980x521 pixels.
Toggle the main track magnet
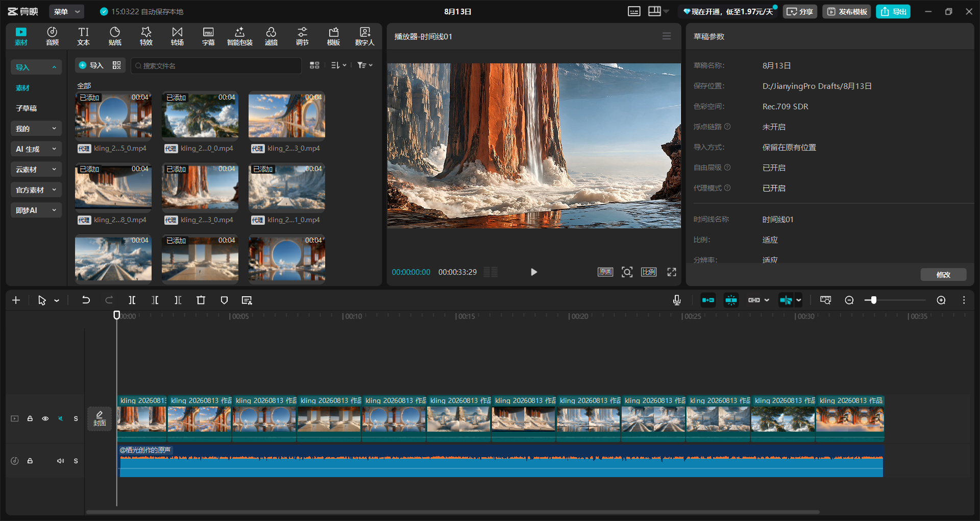708,300
